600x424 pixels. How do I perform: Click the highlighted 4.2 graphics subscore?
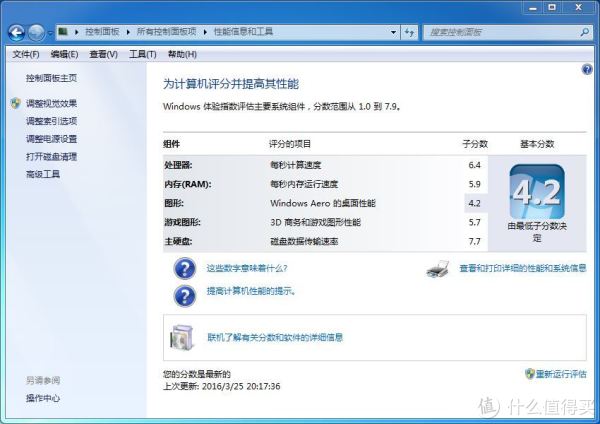pyautogui.click(x=474, y=203)
